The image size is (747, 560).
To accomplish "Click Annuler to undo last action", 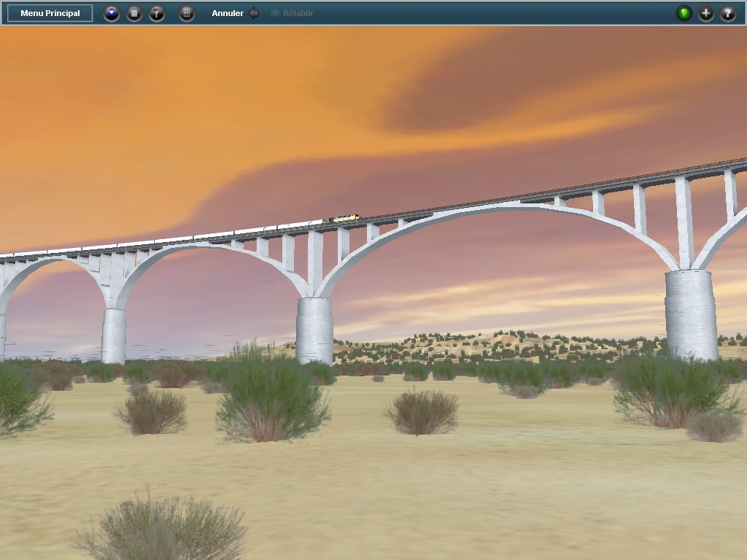I will point(228,13).
